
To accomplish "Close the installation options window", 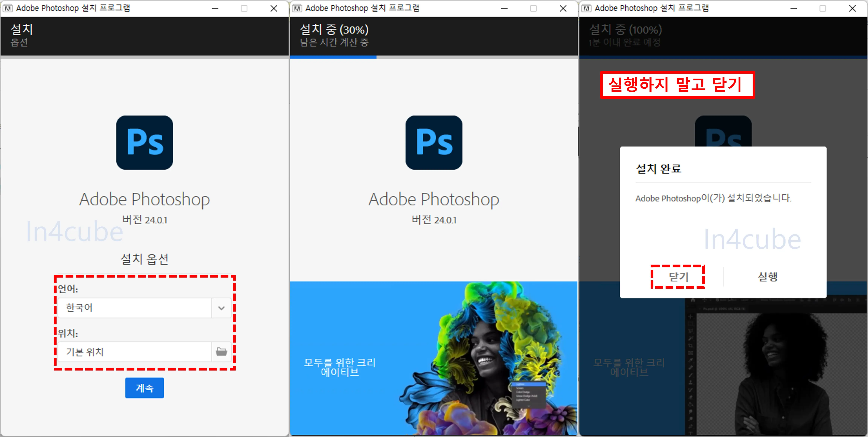I will click(x=274, y=8).
